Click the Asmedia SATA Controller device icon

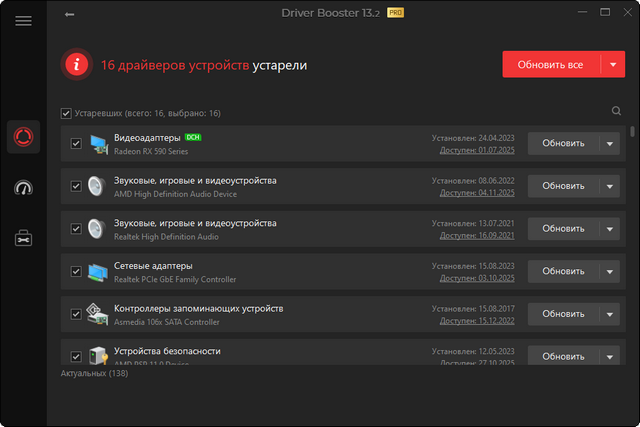(98, 314)
